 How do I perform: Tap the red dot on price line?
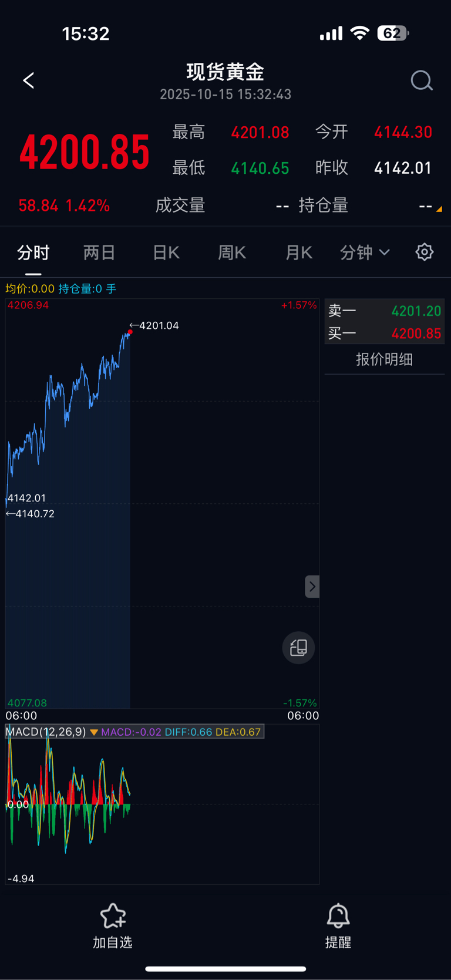coord(130,332)
